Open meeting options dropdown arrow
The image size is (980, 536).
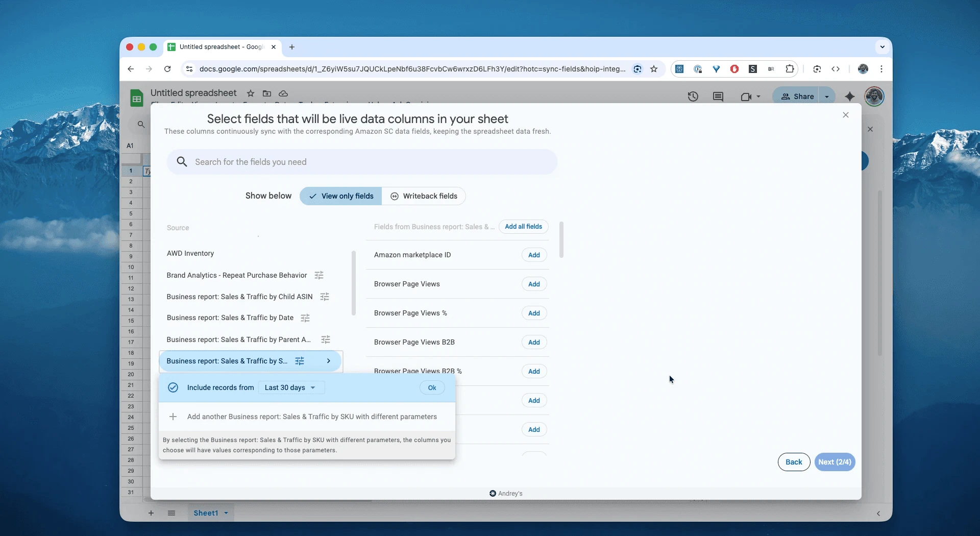tap(758, 96)
